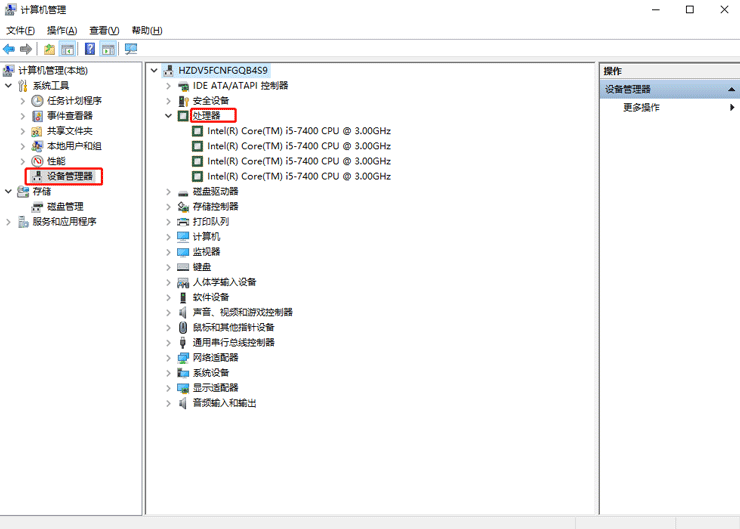Screen dimensions: 740x529
Task: Click the 显示适配器 icon
Action: pyautogui.click(x=183, y=388)
